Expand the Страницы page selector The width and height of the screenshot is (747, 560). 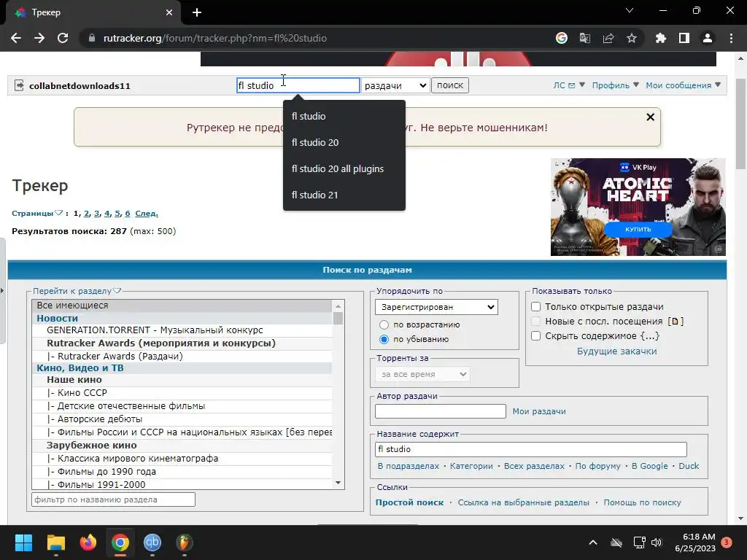[x=37, y=214]
